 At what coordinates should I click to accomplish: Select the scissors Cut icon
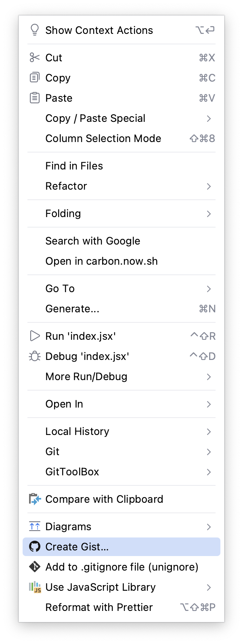pos(35,57)
